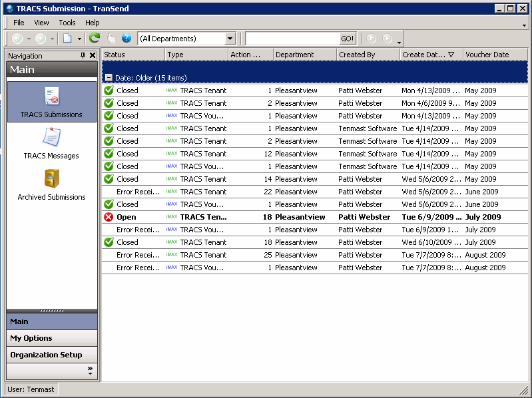The image size is (532, 398).
Task: Expand the New document dropdown arrow
Action: point(79,39)
